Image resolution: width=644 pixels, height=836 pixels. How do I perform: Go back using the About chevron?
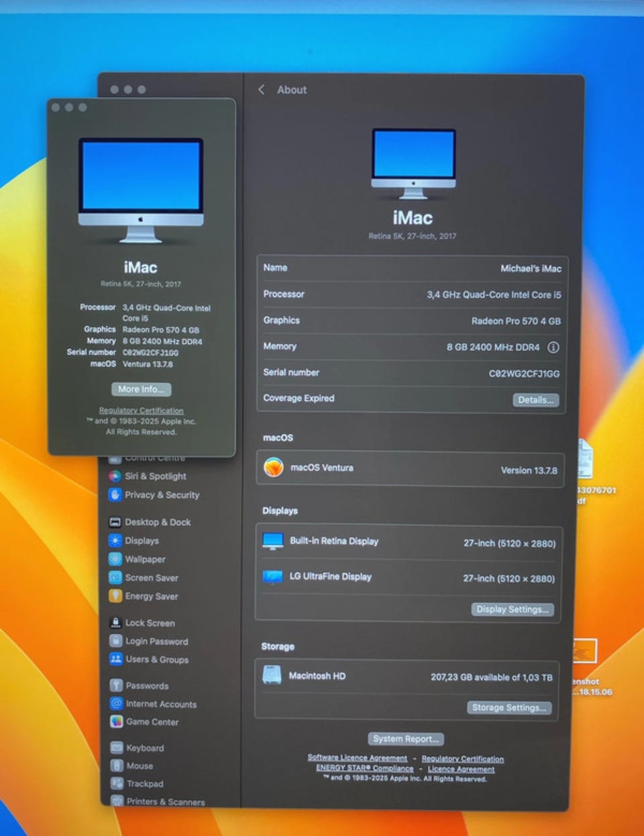tap(262, 89)
